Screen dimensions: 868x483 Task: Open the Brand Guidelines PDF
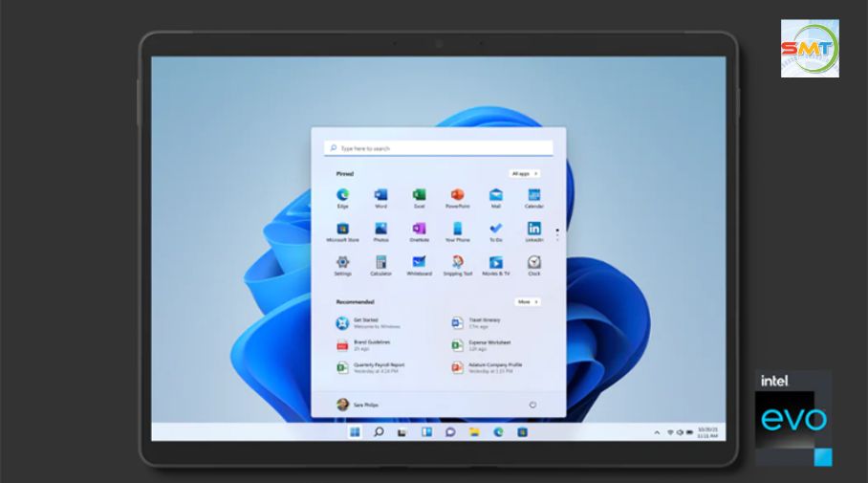pos(363,345)
